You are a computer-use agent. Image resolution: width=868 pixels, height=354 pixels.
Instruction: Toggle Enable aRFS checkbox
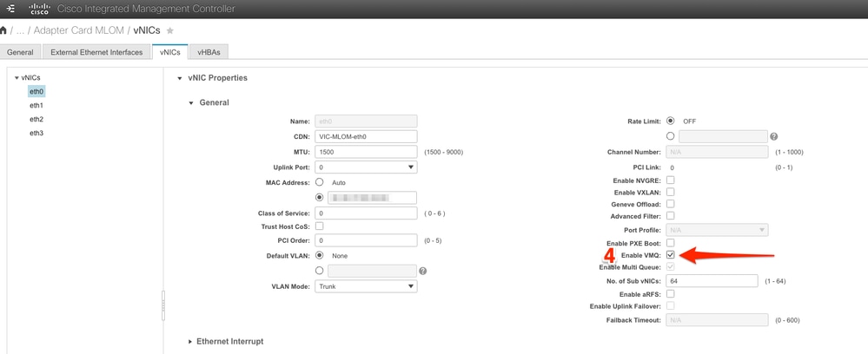point(671,294)
